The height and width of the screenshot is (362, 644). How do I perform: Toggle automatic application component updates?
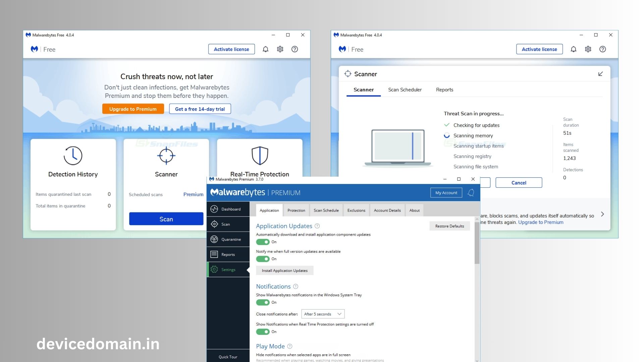tap(263, 242)
